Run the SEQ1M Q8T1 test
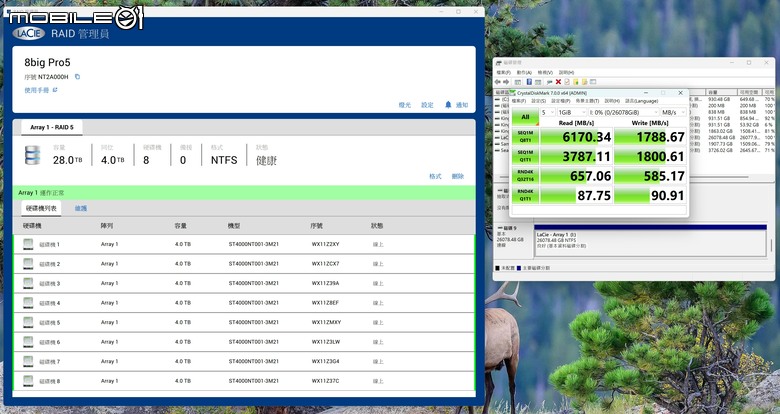 [525, 136]
